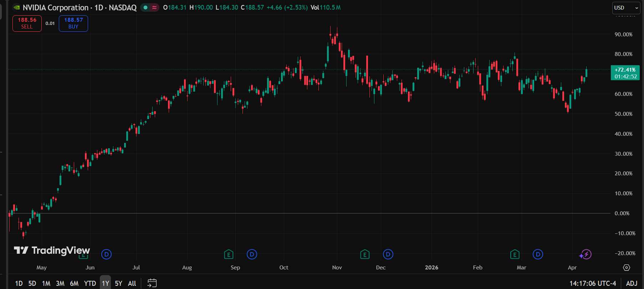Click the 10.00% axis label
This screenshot has height=289, width=644.
(623, 193)
